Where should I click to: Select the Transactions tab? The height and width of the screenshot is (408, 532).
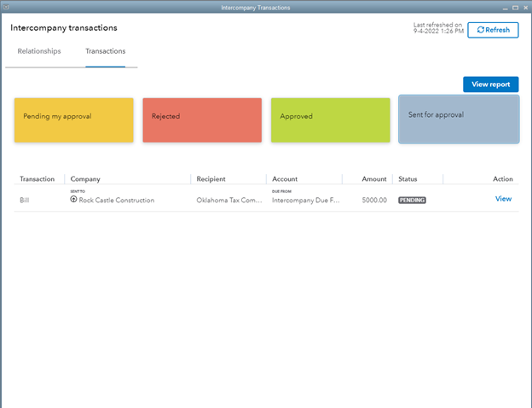[x=106, y=51]
